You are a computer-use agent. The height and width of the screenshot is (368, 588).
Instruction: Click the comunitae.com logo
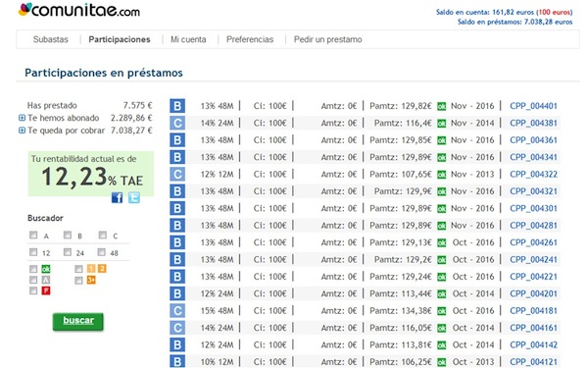[x=79, y=10]
